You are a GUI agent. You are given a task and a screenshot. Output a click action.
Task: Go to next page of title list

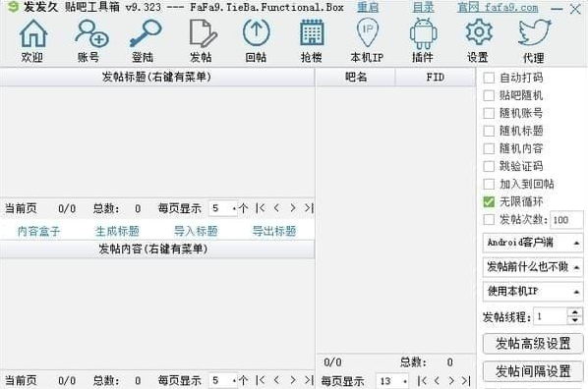pos(292,208)
